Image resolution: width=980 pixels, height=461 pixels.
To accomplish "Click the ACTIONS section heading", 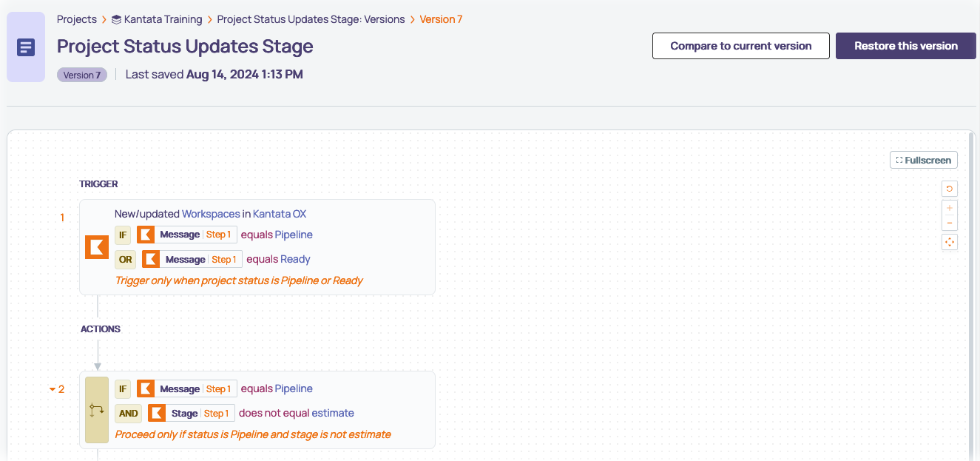I will click(101, 329).
